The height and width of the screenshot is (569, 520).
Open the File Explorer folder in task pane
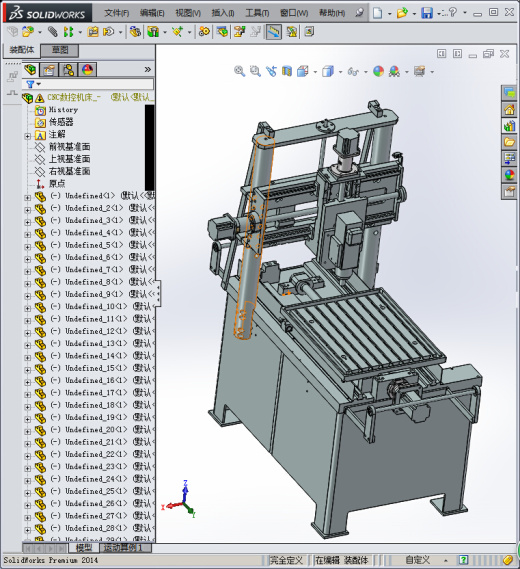509,142
